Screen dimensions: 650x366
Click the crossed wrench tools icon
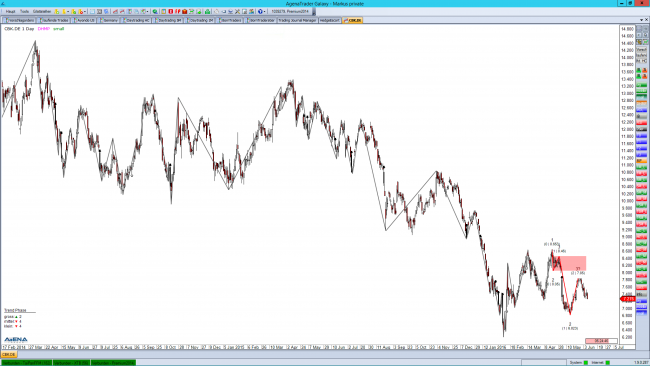pyautogui.click(x=238, y=11)
